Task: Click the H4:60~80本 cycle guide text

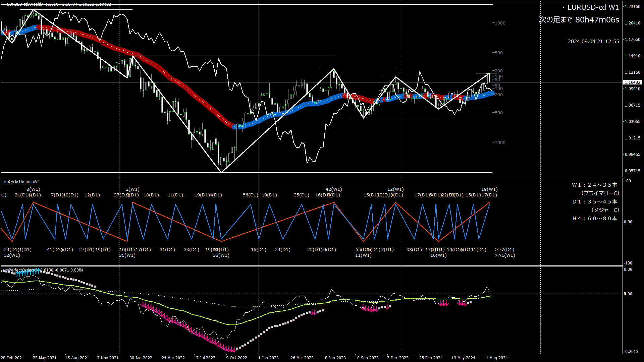Action: [594, 219]
